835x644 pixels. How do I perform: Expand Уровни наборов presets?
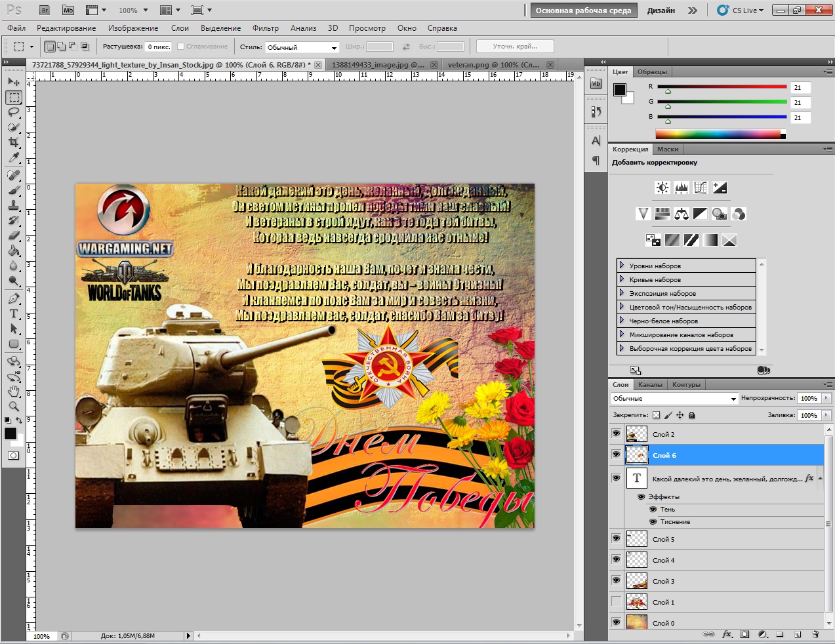point(622,266)
